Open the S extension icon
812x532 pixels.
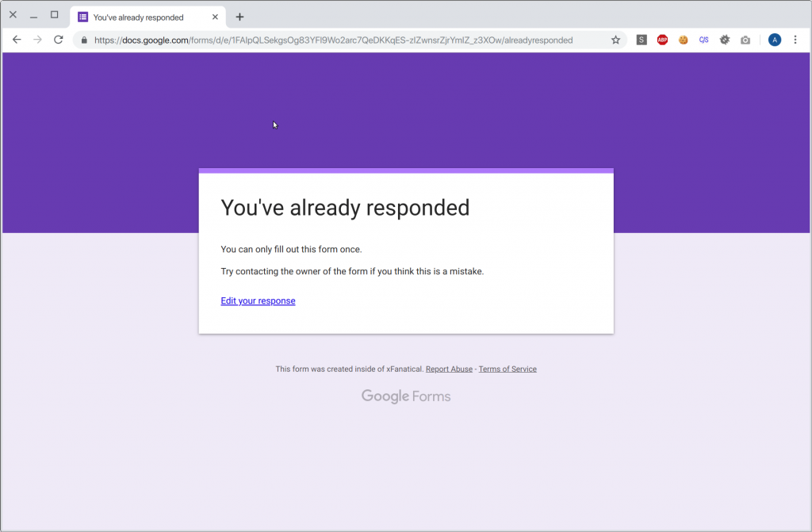coord(641,40)
